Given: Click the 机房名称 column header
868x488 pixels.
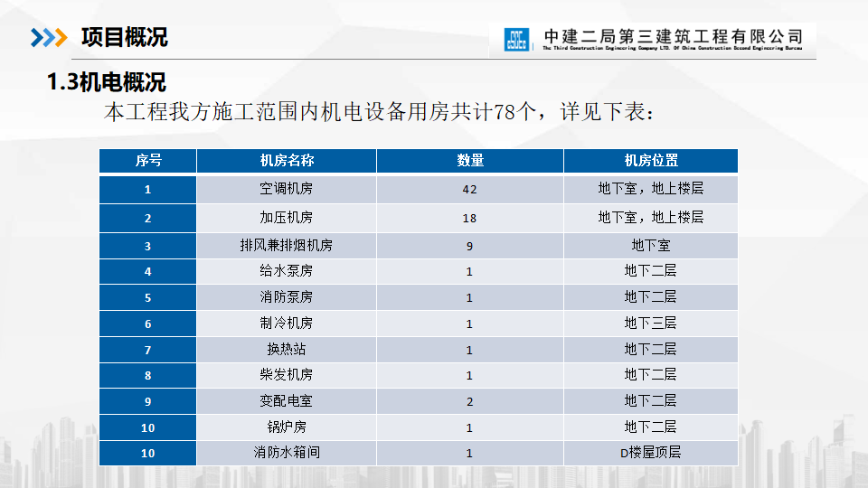Looking at the screenshot, I should pyautogui.click(x=287, y=161).
